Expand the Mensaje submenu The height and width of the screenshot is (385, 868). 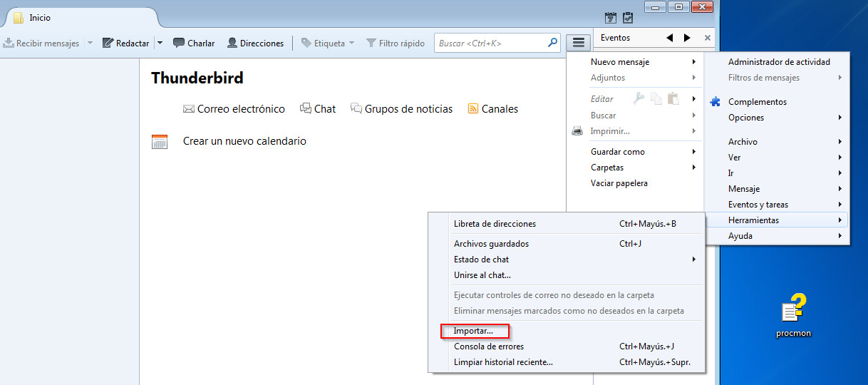777,189
